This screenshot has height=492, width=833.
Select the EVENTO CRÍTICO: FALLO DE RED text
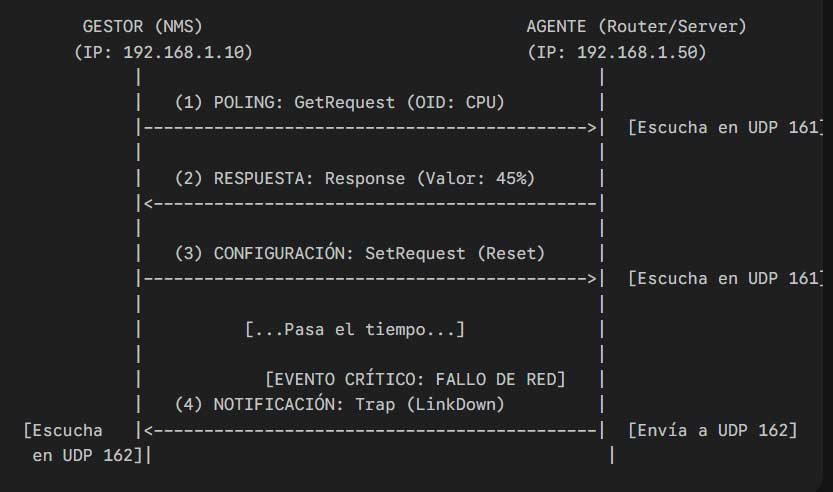coord(415,379)
